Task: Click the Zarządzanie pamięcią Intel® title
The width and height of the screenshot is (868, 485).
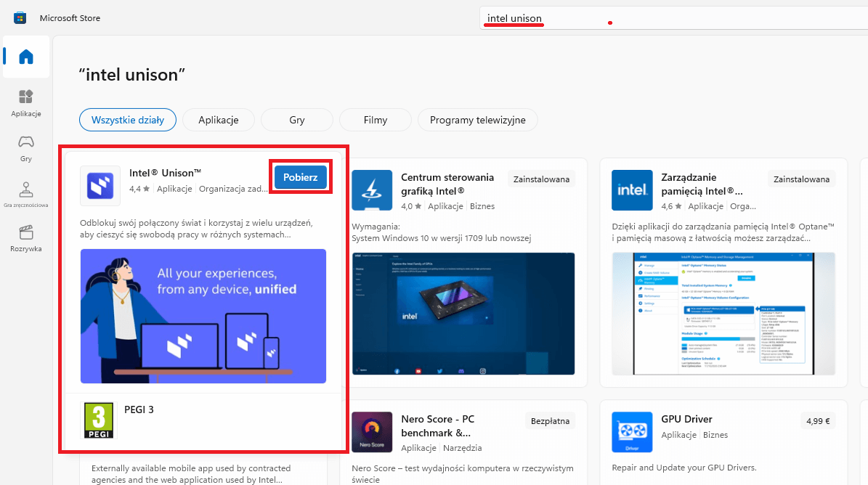Action: (x=702, y=184)
